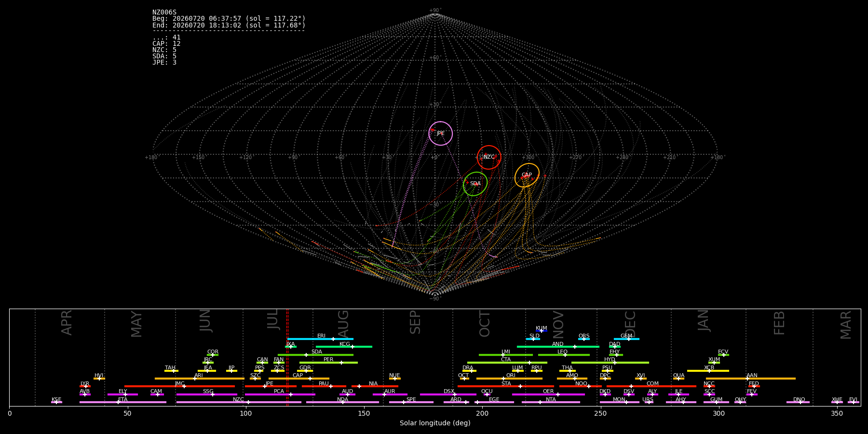The height and width of the screenshot is (434, 868).
Task: Select the GEM shower bar
Action: [x=626, y=339]
